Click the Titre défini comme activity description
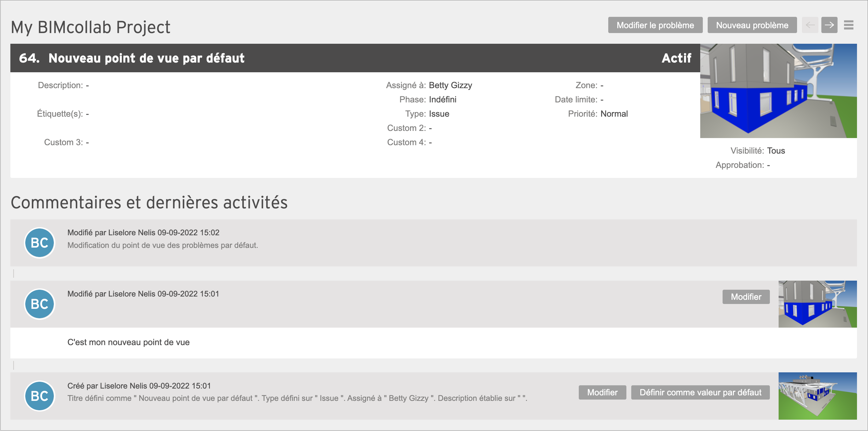 (x=297, y=398)
